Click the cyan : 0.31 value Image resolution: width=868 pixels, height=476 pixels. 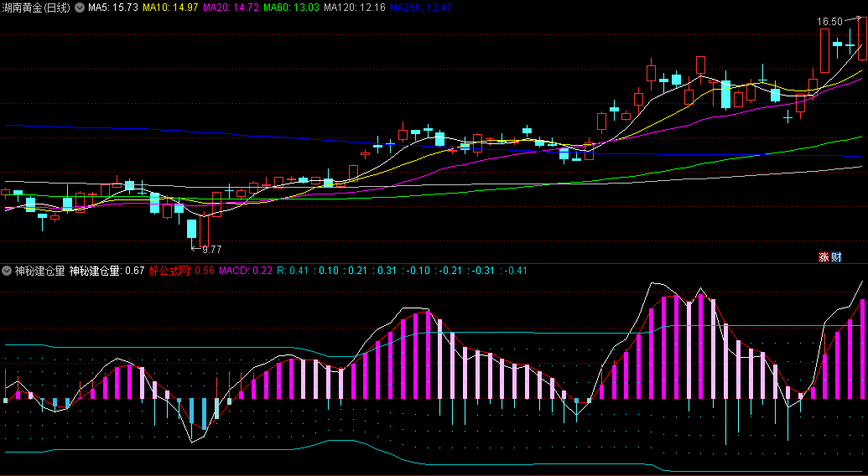[384, 271]
